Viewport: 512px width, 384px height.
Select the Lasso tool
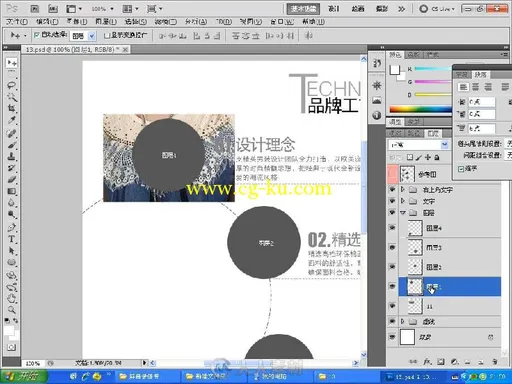(x=12, y=85)
